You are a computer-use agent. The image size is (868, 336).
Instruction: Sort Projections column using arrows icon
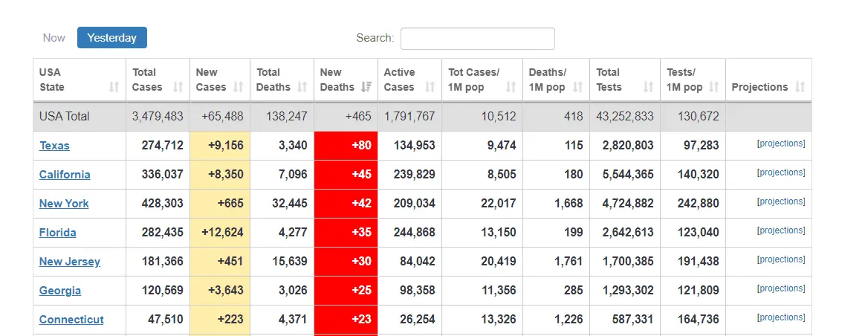pyautogui.click(x=800, y=87)
